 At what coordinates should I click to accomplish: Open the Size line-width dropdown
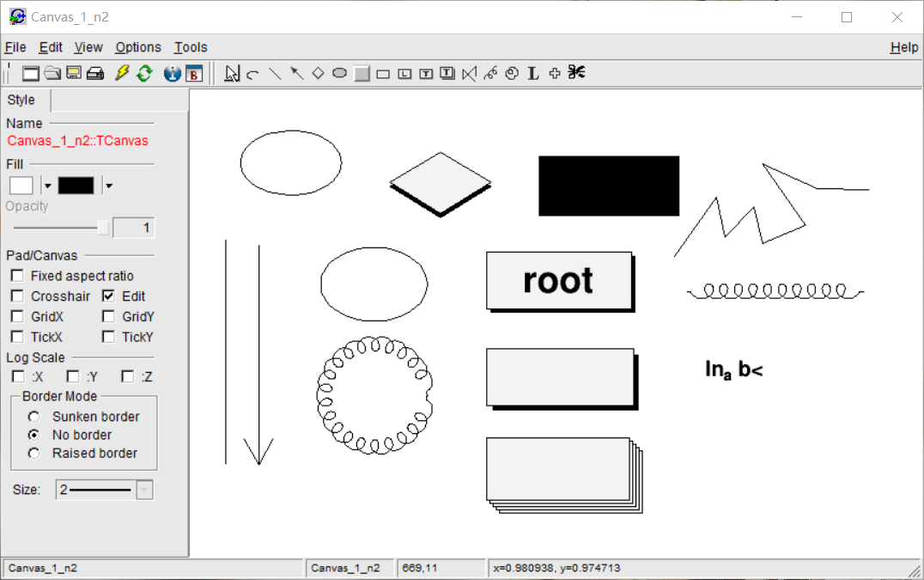(144, 489)
